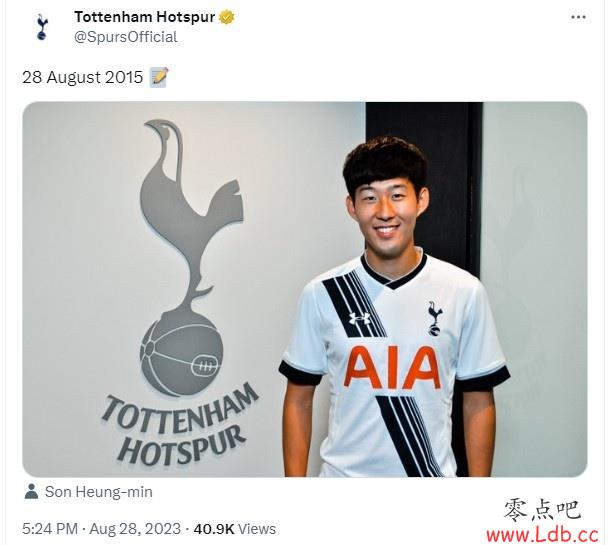Click the TOTTENHAM HOTSPUR wall lettering
The image size is (608, 545).
point(180,425)
